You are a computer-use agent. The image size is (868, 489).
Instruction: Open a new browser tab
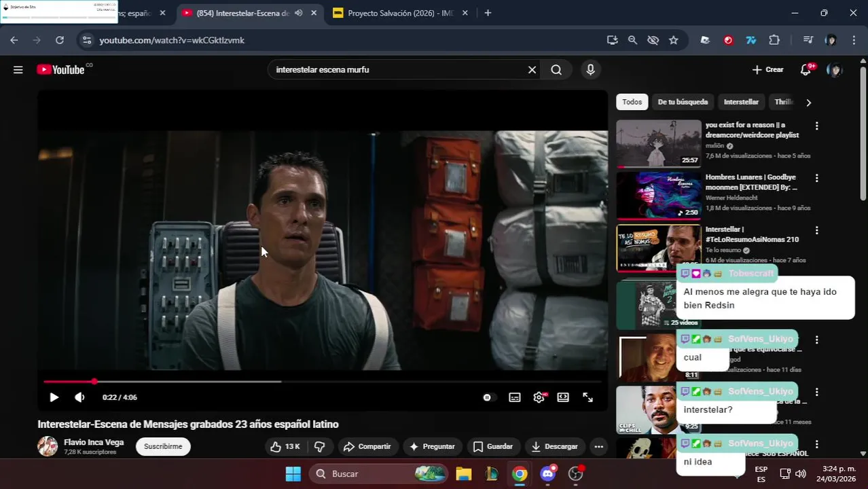(x=488, y=13)
